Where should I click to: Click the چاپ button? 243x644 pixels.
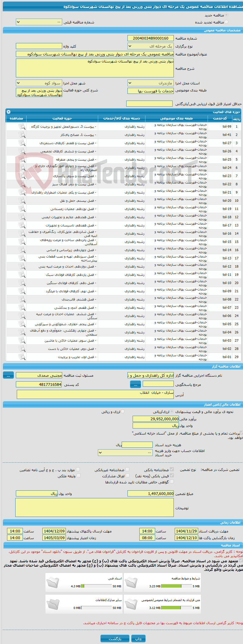click(138, 639)
